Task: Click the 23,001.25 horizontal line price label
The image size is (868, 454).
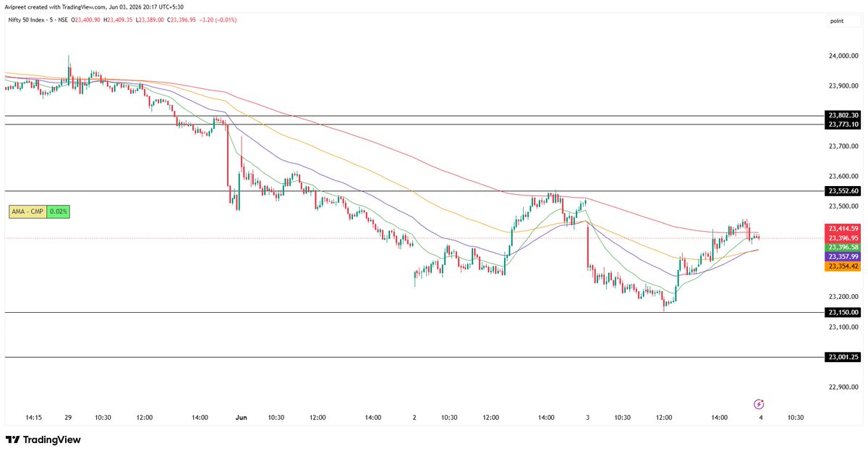Action: [x=843, y=357]
